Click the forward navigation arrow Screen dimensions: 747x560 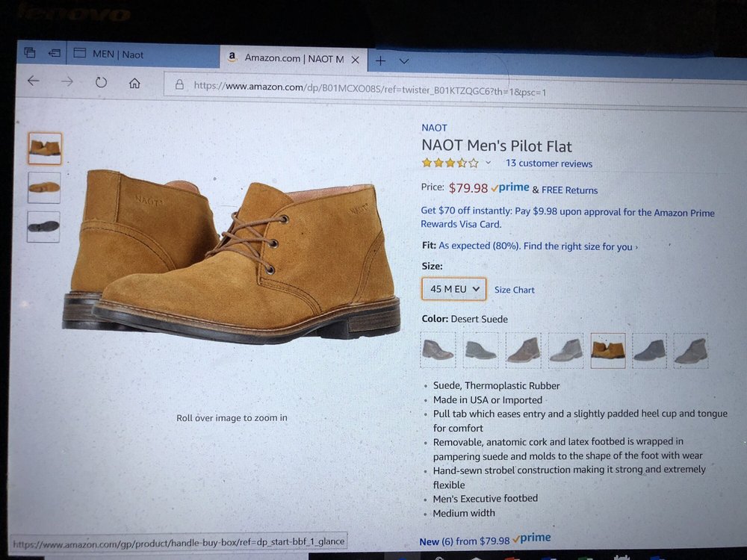pyautogui.click(x=67, y=81)
